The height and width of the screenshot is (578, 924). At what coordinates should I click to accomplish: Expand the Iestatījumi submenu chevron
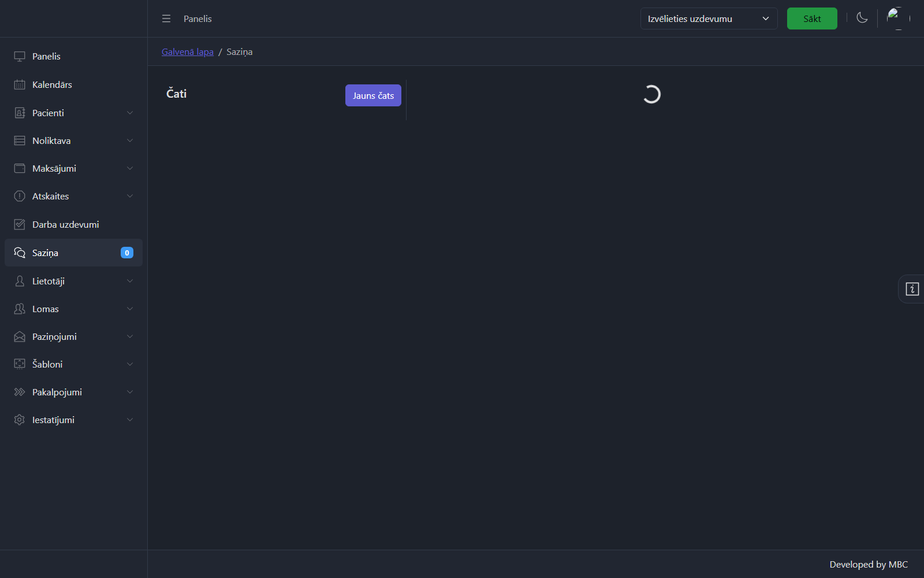point(130,420)
